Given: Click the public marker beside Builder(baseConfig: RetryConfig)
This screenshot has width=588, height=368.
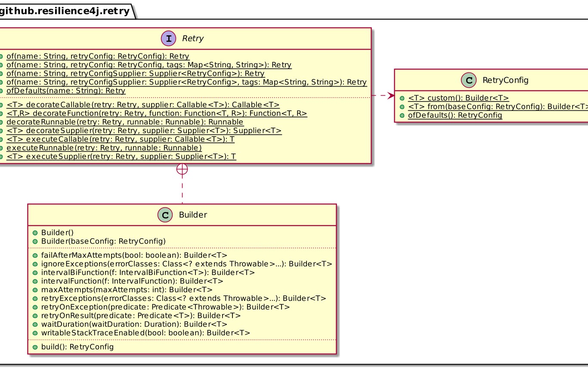Looking at the screenshot, I should coord(35,241).
